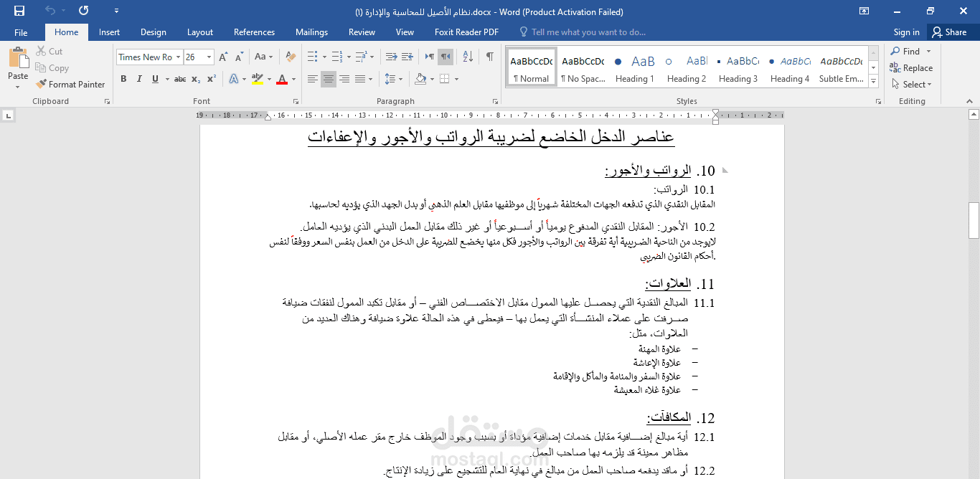Toggle center alignment

pos(329,79)
